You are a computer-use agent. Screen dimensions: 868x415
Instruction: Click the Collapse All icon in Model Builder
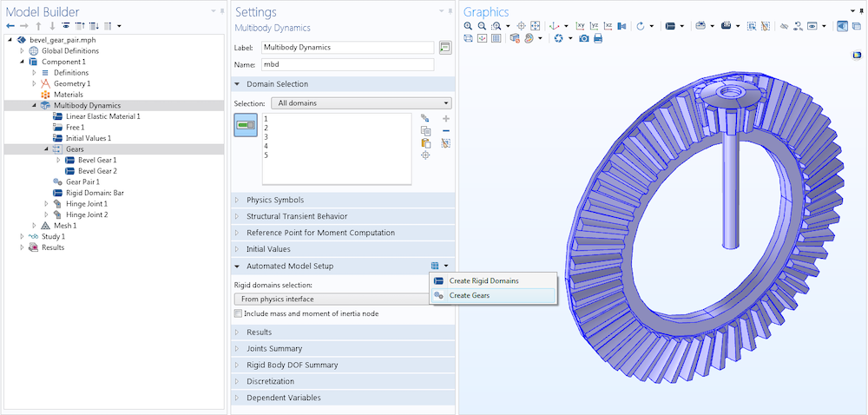click(x=79, y=26)
